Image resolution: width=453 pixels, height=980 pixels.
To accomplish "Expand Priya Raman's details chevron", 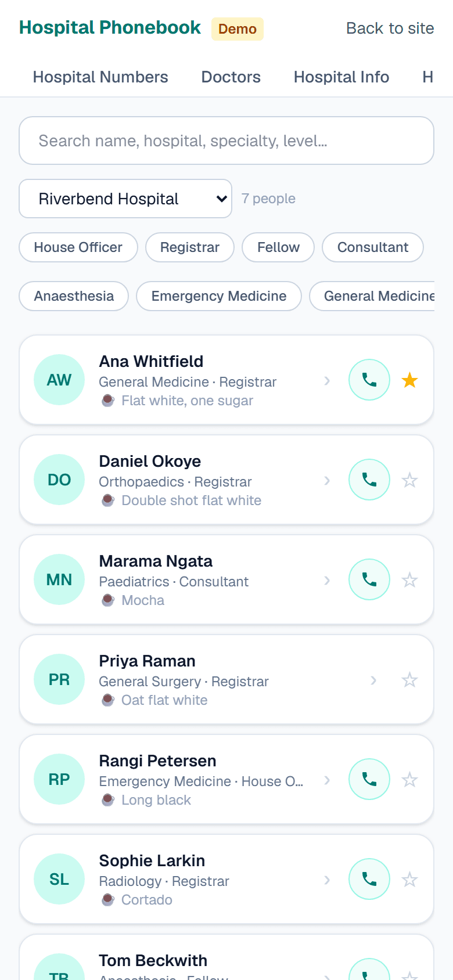I will 373,680.
